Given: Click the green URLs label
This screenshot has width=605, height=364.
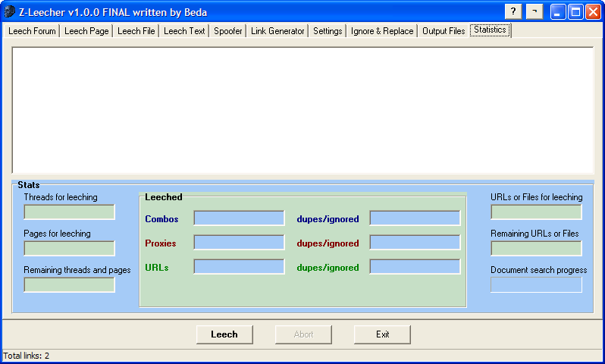Looking at the screenshot, I should [x=157, y=268].
